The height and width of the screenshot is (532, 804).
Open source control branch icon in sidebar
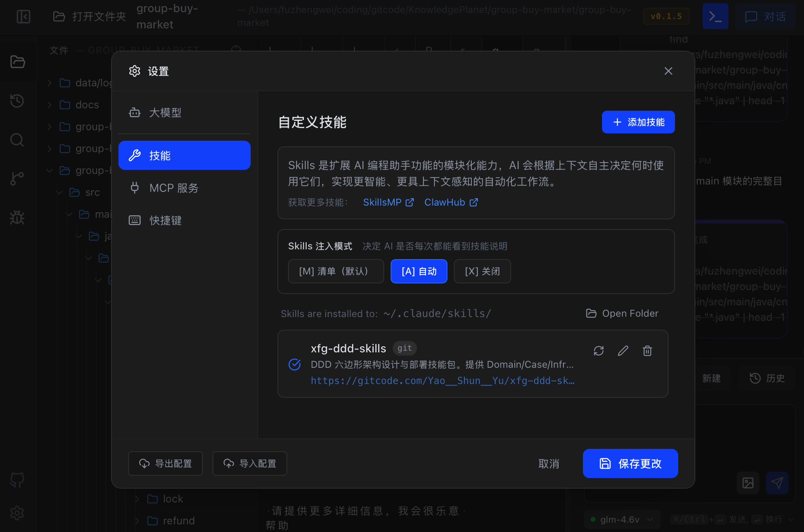(x=17, y=178)
